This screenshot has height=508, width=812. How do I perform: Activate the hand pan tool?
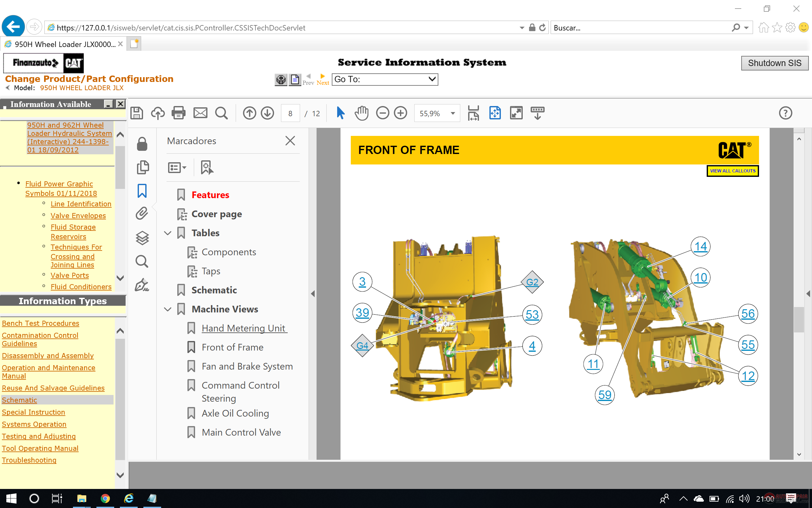pos(361,113)
